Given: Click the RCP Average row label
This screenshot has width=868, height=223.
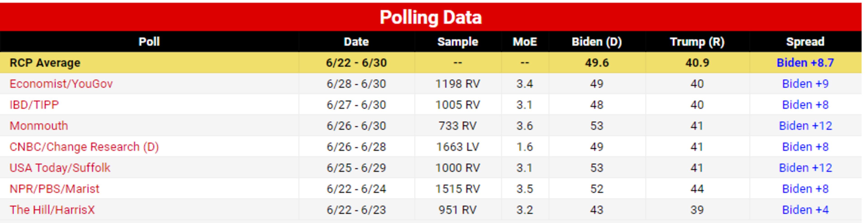Looking at the screenshot, I should 45,63.
